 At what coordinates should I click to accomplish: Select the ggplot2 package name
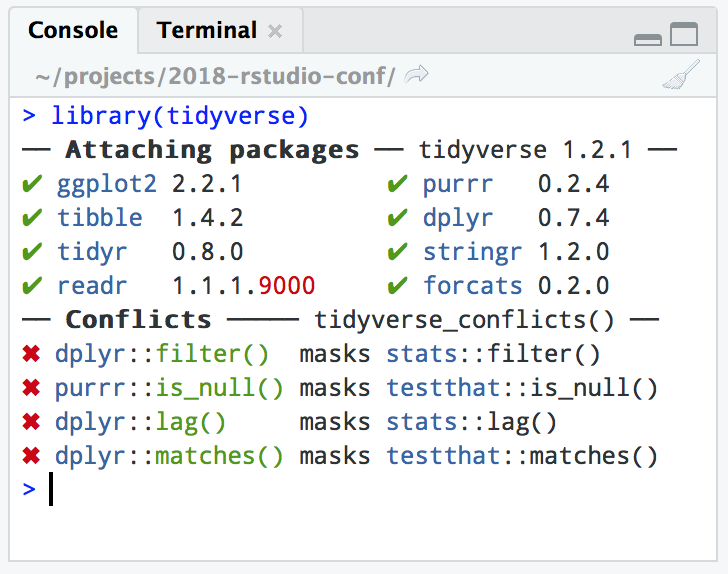point(106,184)
